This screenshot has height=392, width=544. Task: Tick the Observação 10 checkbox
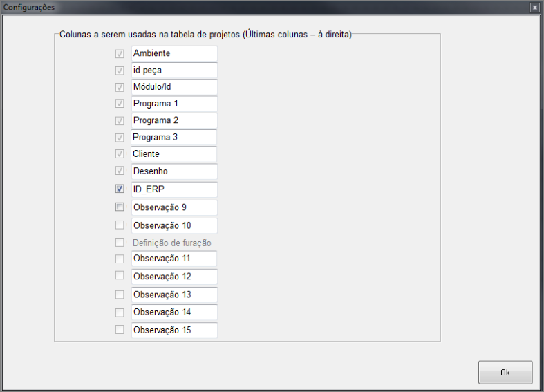coord(120,225)
